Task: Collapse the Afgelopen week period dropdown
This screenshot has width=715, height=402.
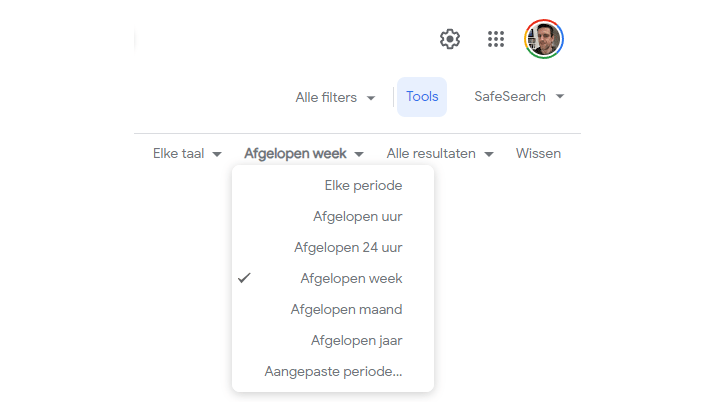Action: 295,154
